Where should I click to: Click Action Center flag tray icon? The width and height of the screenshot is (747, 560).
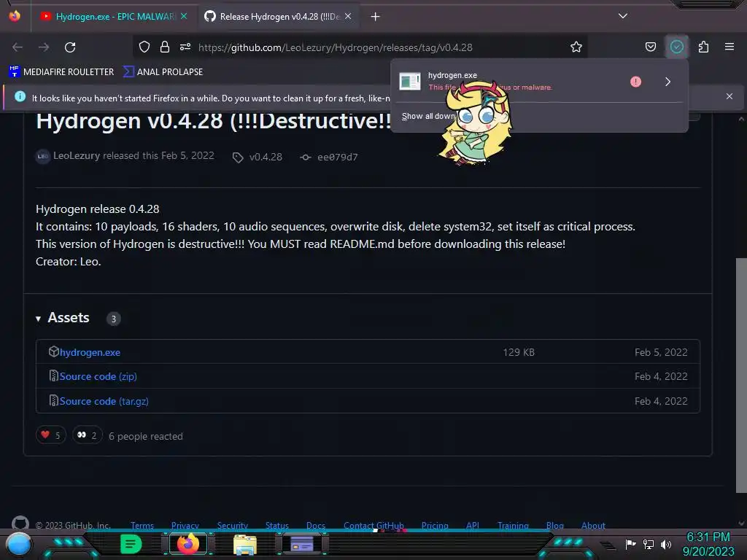(x=630, y=544)
